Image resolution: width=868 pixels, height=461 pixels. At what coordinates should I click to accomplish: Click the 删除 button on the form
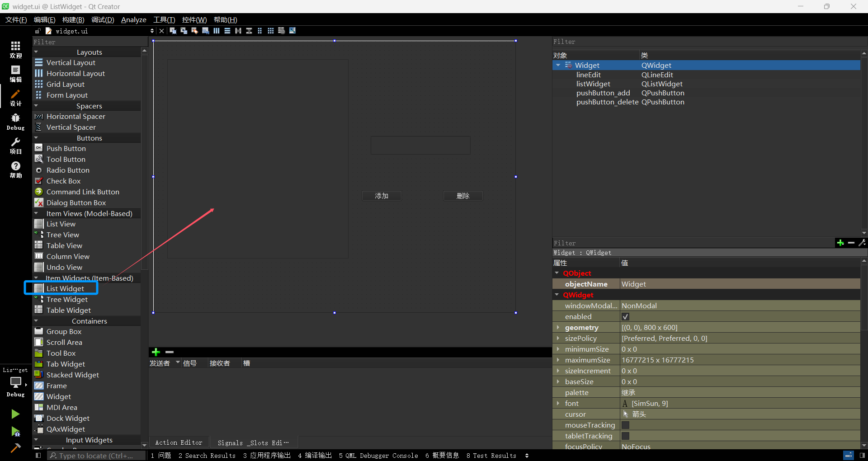click(x=463, y=196)
